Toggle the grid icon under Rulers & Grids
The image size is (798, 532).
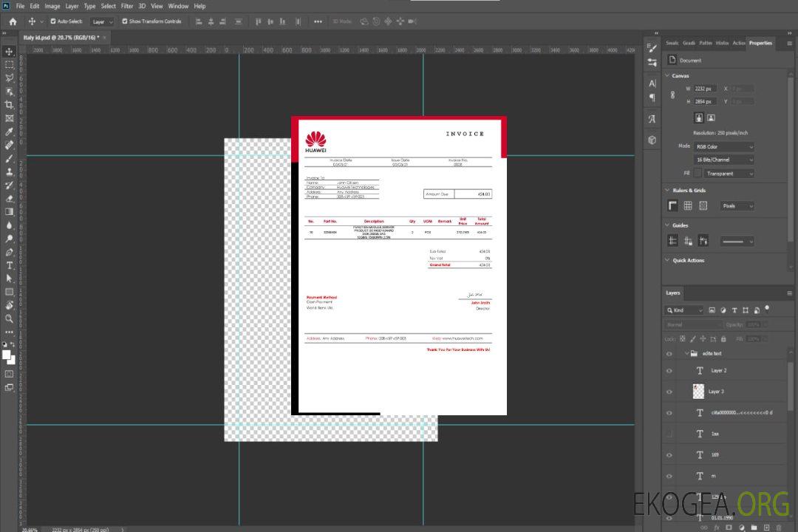tap(688, 206)
